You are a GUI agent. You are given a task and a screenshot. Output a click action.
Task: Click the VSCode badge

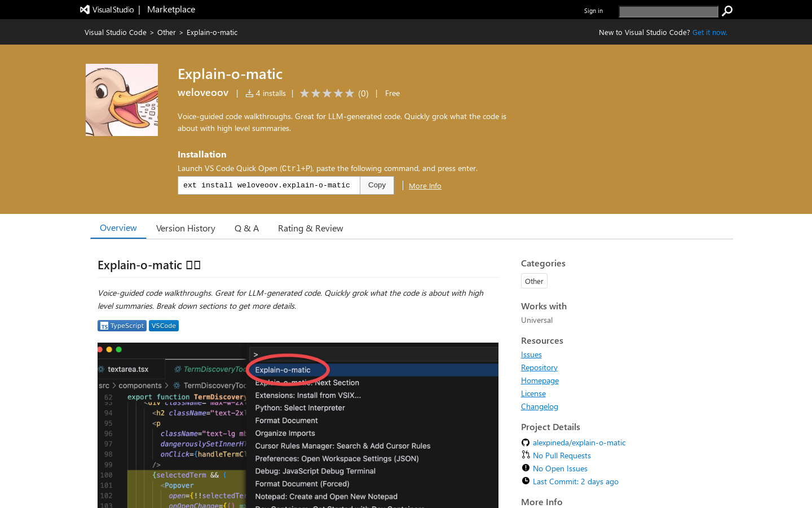coord(164,326)
